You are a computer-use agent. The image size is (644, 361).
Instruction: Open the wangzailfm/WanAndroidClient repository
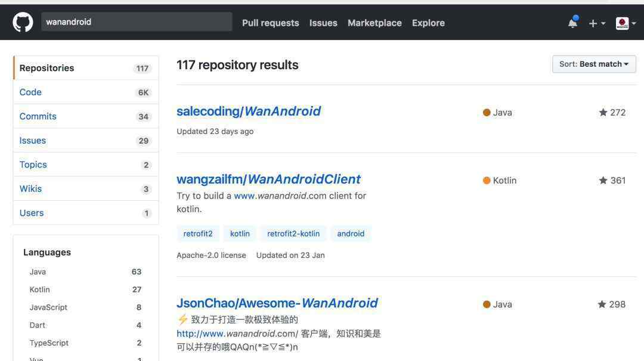268,179
